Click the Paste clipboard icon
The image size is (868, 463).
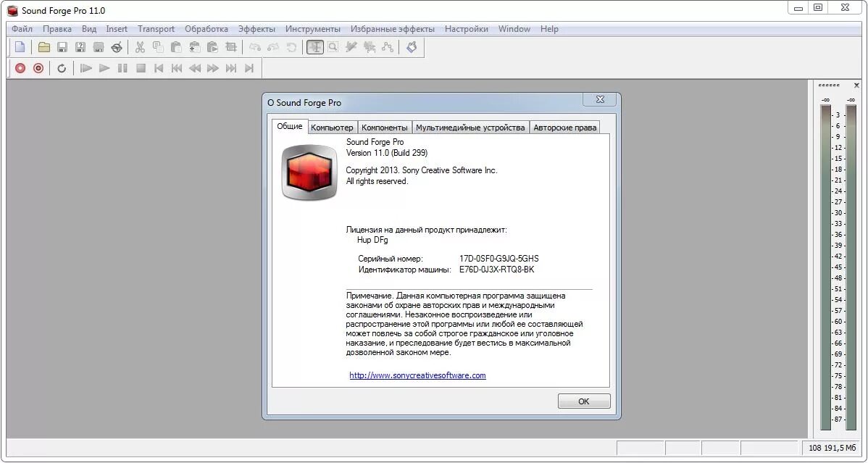click(x=177, y=47)
